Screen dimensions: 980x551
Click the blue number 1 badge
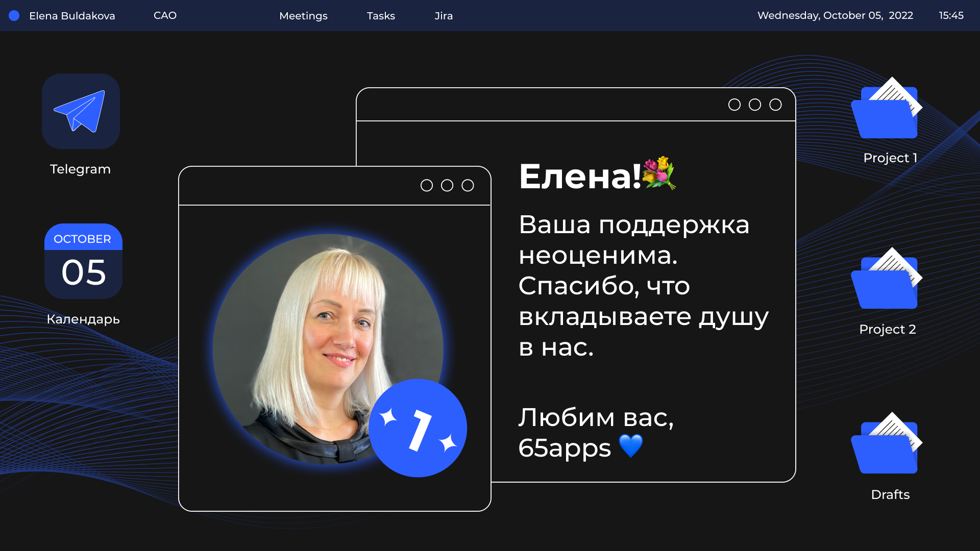coord(418,428)
